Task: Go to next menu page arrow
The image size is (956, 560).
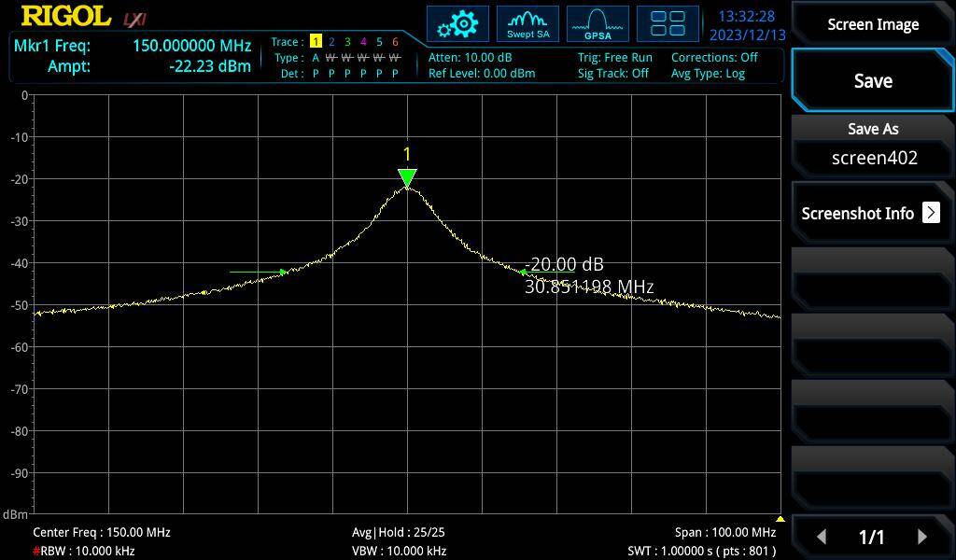Action: pos(922,537)
